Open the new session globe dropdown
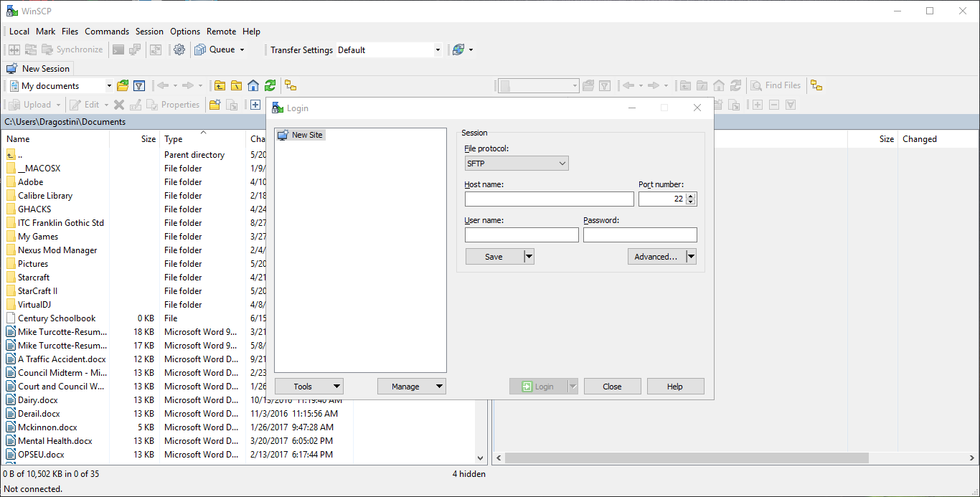Image resolution: width=980 pixels, height=497 pixels. point(471,50)
